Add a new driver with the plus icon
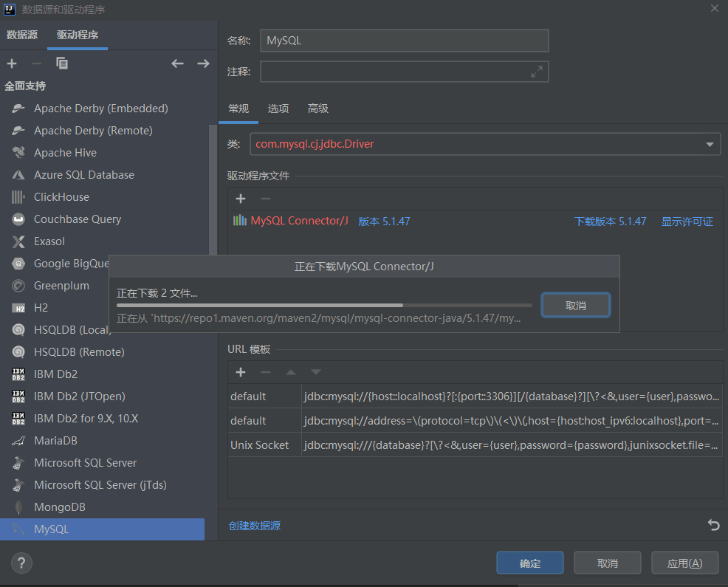The image size is (728, 587). [x=12, y=63]
